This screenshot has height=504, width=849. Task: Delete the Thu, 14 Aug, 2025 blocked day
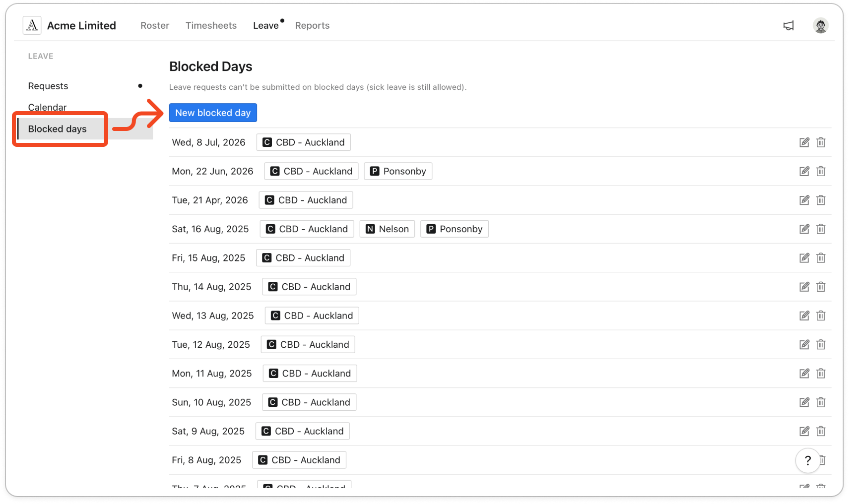[821, 287]
